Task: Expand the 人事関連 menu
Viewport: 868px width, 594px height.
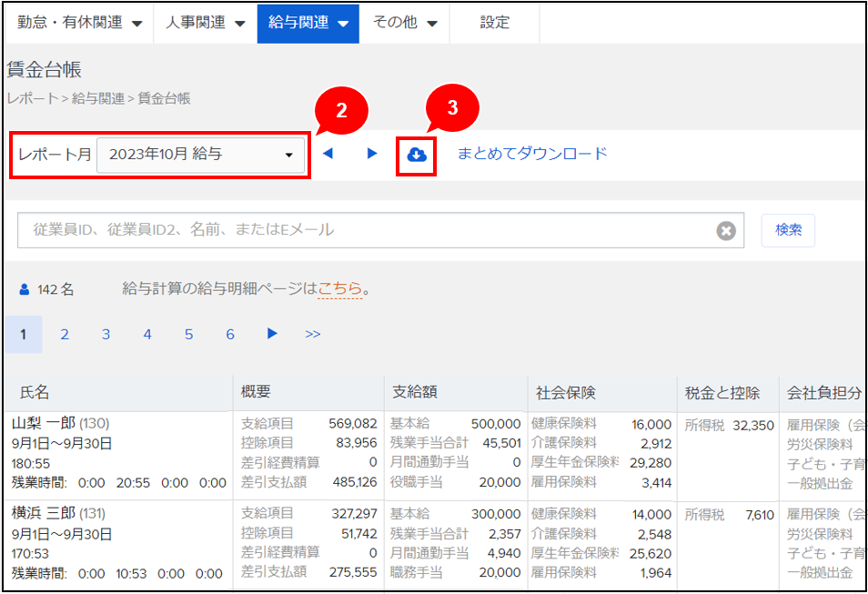Action: tap(206, 23)
